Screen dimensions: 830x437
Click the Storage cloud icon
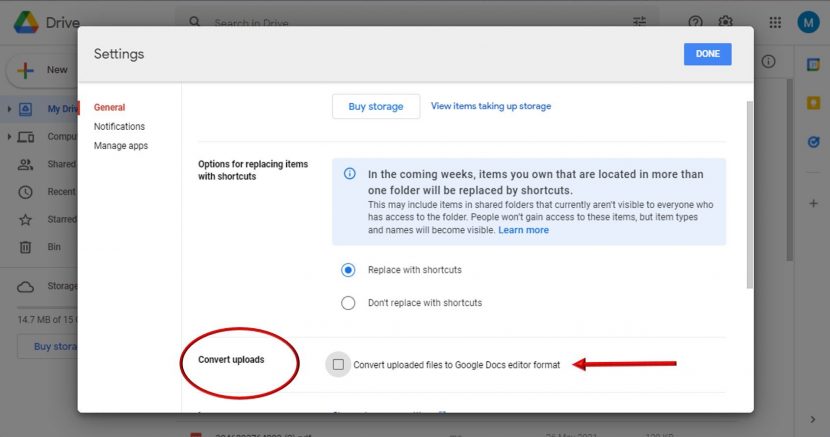tap(25, 287)
